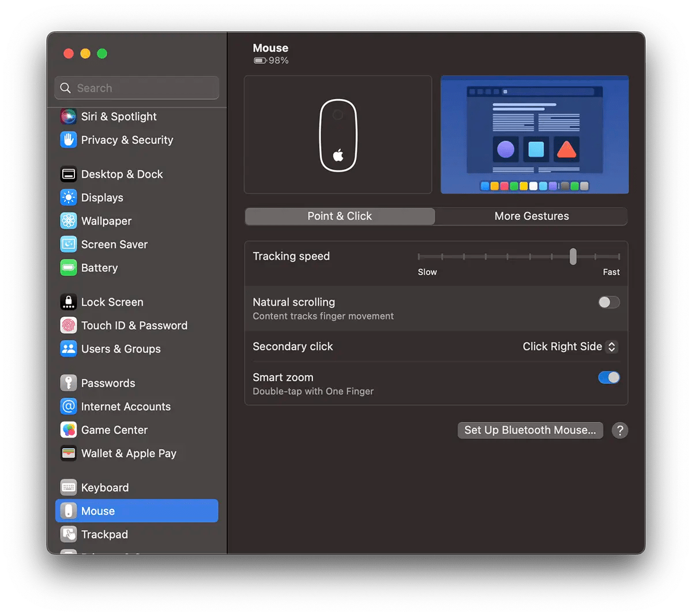
Task: Disable Smart zoom
Action: tap(608, 377)
